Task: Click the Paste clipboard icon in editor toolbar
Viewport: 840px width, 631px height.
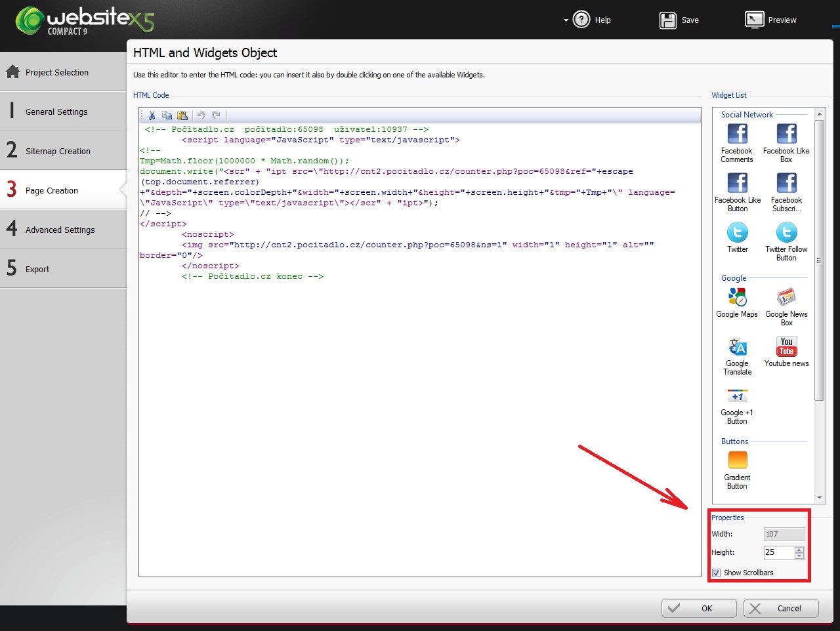Action: pos(182,115)
